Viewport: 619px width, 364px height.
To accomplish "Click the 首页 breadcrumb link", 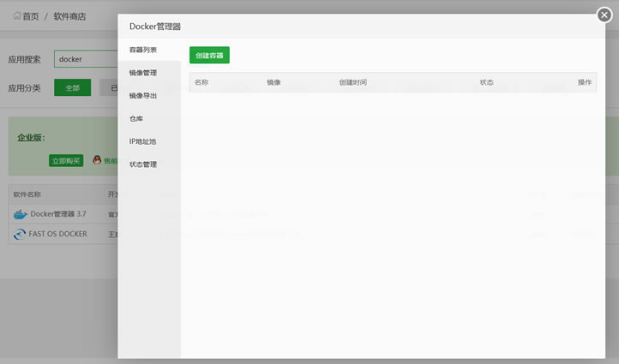I will click(30, 16).
